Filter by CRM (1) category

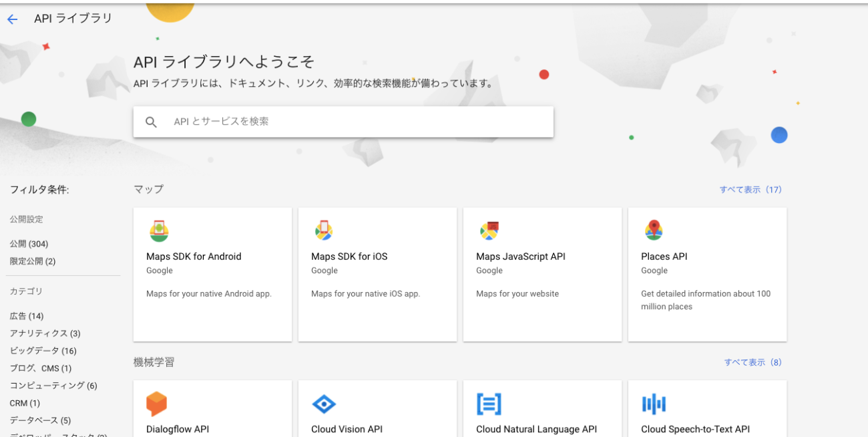click(25, 403)
